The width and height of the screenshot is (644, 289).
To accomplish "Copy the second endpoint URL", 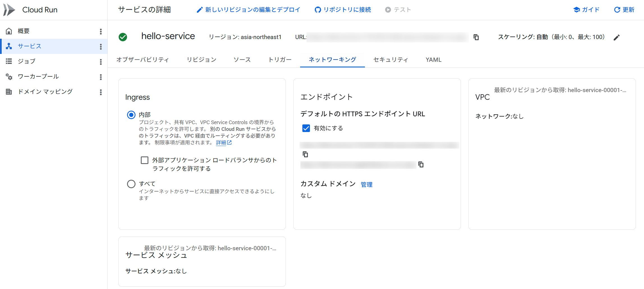I will point(421,164).
